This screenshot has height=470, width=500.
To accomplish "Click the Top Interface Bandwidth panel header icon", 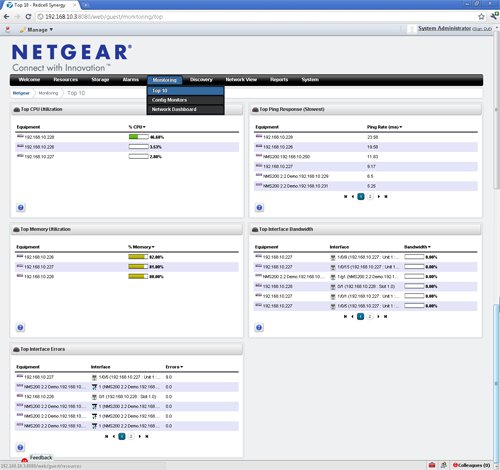I will pos(255,230).
